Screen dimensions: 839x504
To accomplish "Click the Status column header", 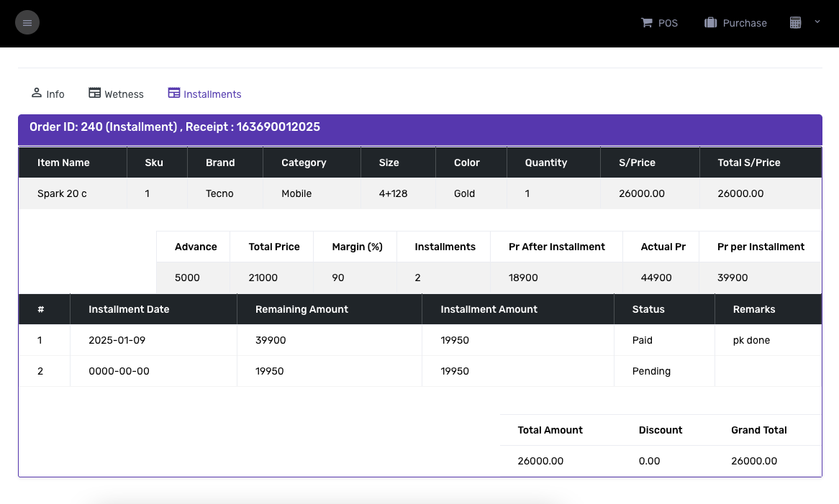I will pos(665,309).
